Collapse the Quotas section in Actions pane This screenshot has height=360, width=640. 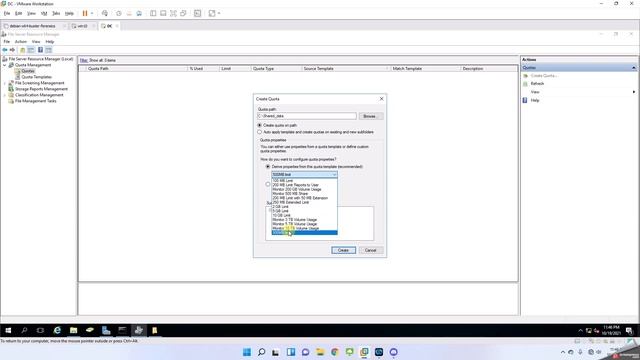[633, 68]
